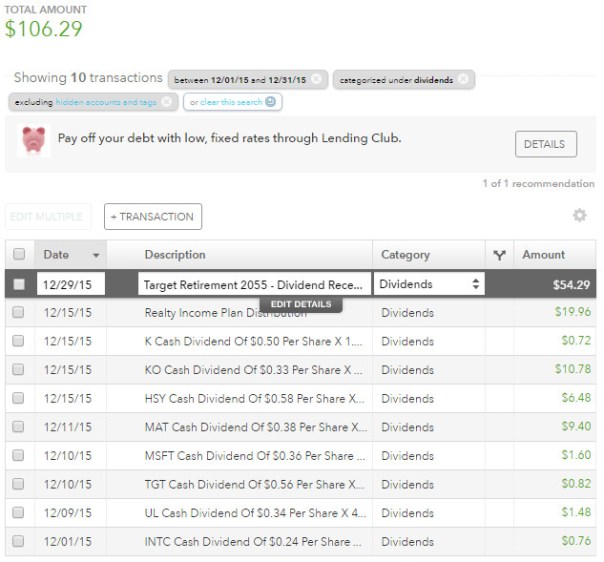Viewport: 604px width, 562px height.
Task: Remove the date range filter tag
Action: (x=316, y=79)
